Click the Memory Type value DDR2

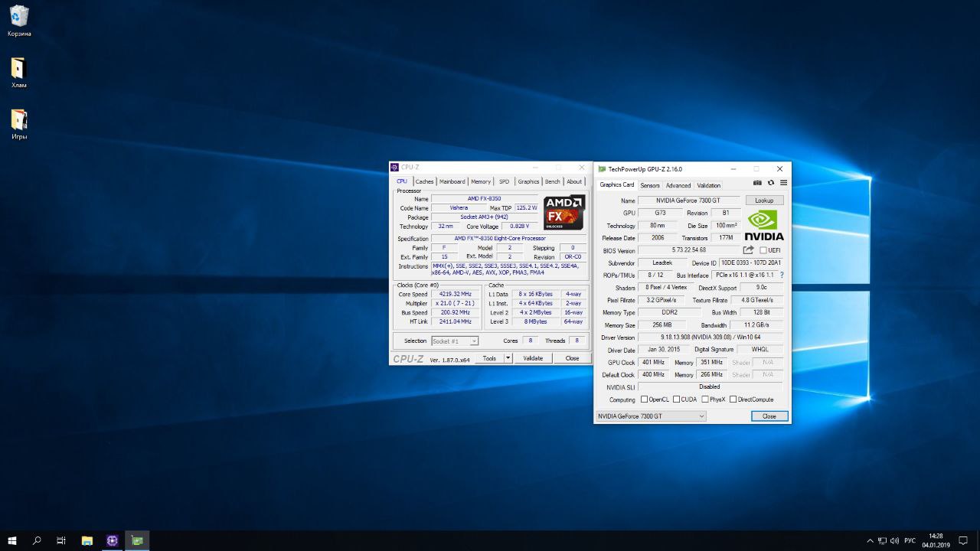pos(669,312)
